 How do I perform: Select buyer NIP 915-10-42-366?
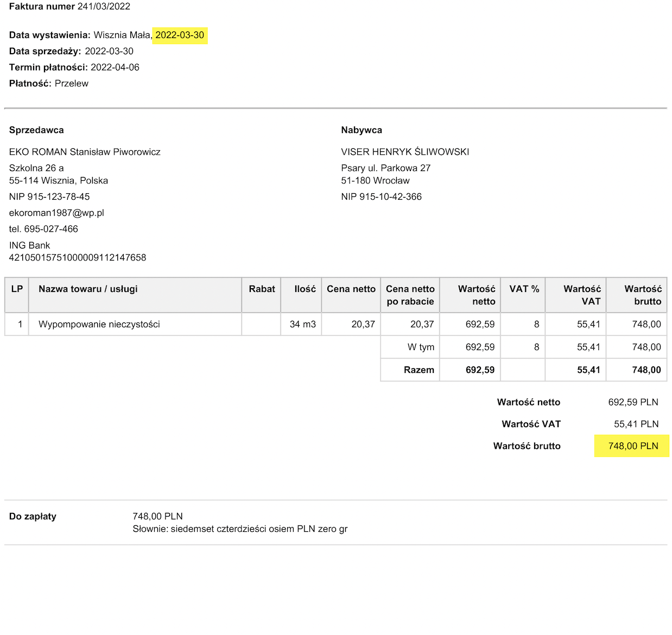click(382, 197)
